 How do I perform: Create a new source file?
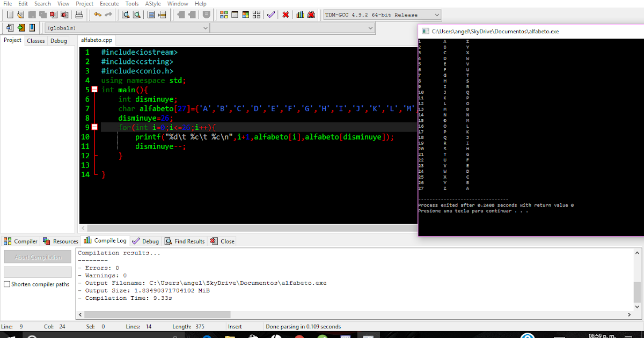coord(10,14)
